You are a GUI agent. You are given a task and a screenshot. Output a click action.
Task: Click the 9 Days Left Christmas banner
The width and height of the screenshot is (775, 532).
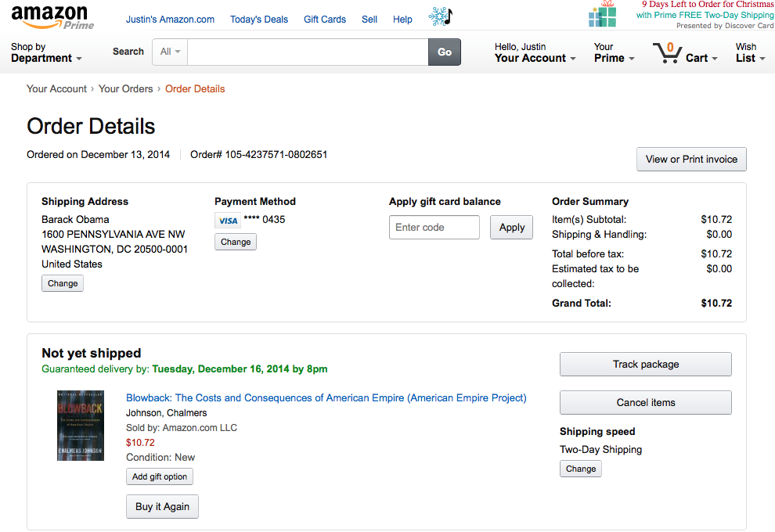coord(708,5)
